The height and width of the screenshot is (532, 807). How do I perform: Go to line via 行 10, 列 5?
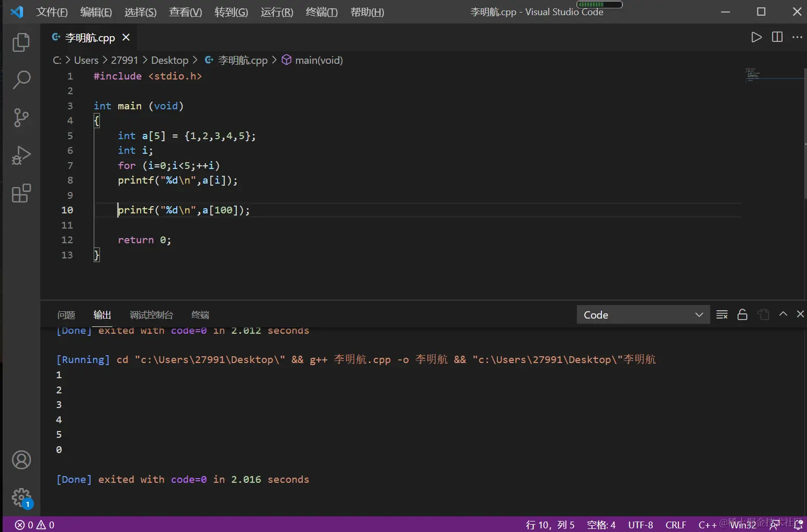coord(550,525)
